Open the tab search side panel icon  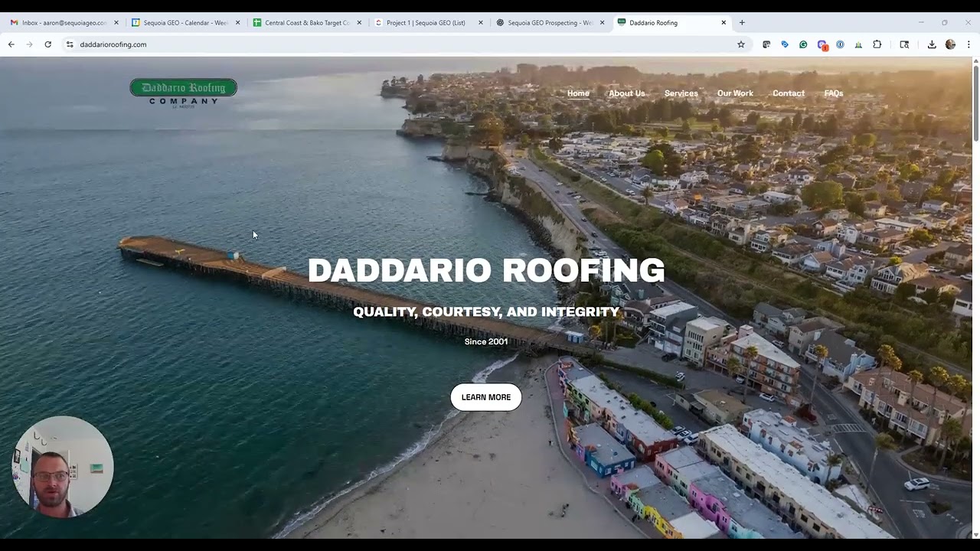(x=904, y=44)
